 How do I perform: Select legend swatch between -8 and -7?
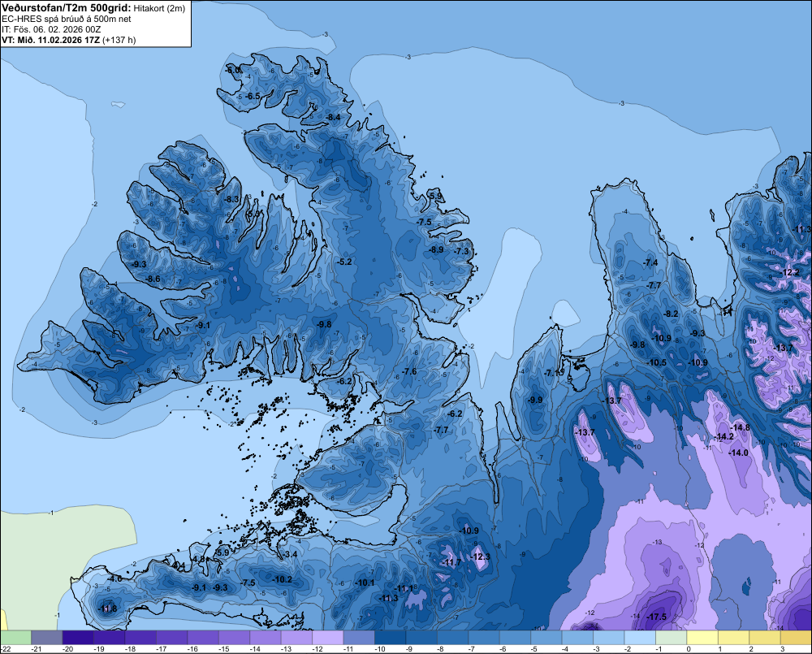(x=452, y=637)
